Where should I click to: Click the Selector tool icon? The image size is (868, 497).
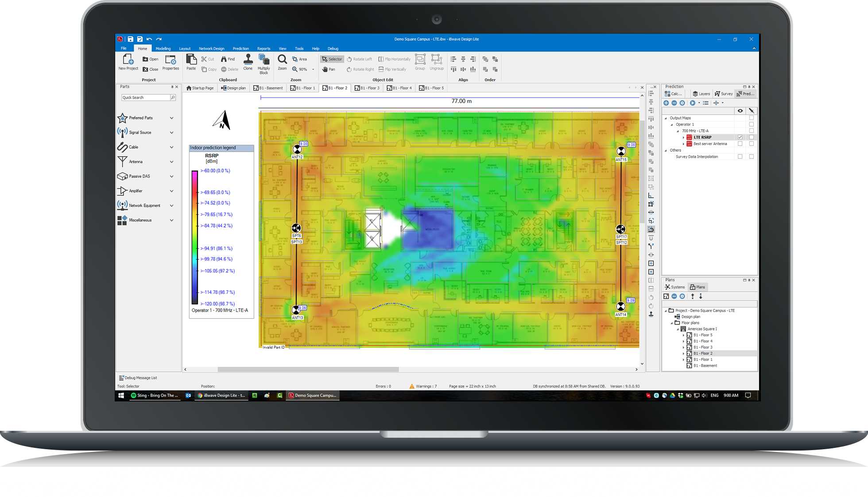332,59
